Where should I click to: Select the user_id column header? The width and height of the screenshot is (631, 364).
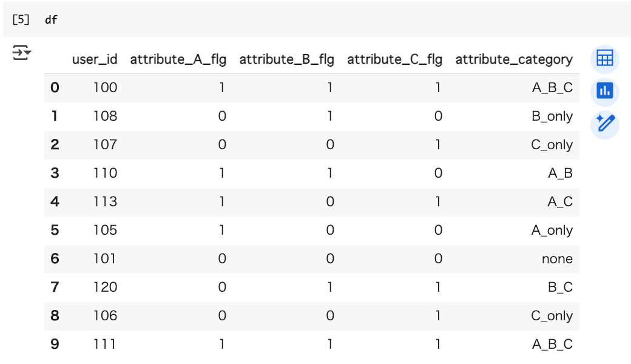click(95, 59)
